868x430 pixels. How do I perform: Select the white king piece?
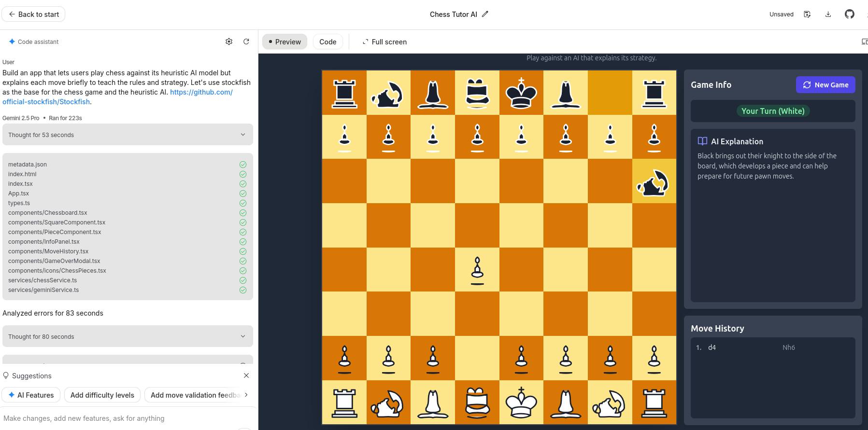point(521,403)
